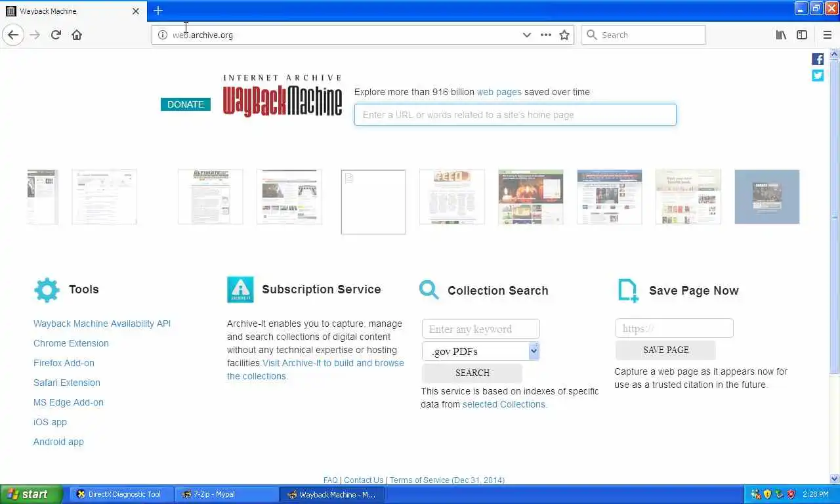
Task: Open the Safari Extension link
Action: point(67,383)
